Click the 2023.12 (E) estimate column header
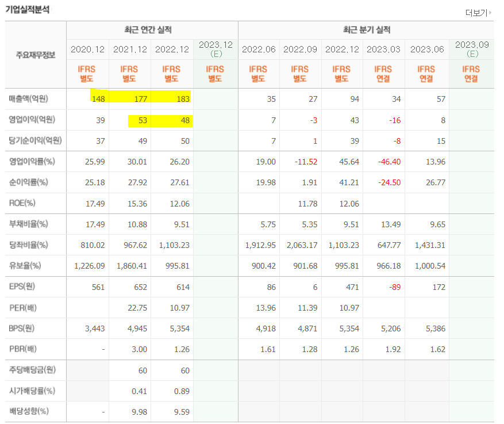 (216, 49)
